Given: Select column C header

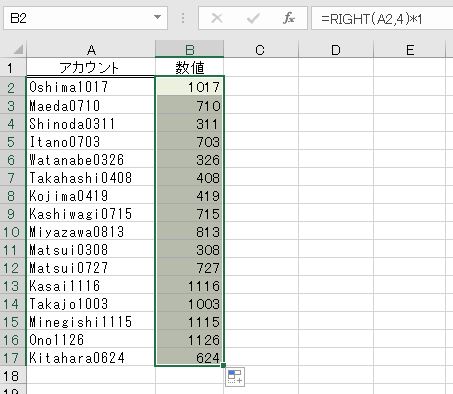Looking at the screenshot, I should (x=261, y=50).
